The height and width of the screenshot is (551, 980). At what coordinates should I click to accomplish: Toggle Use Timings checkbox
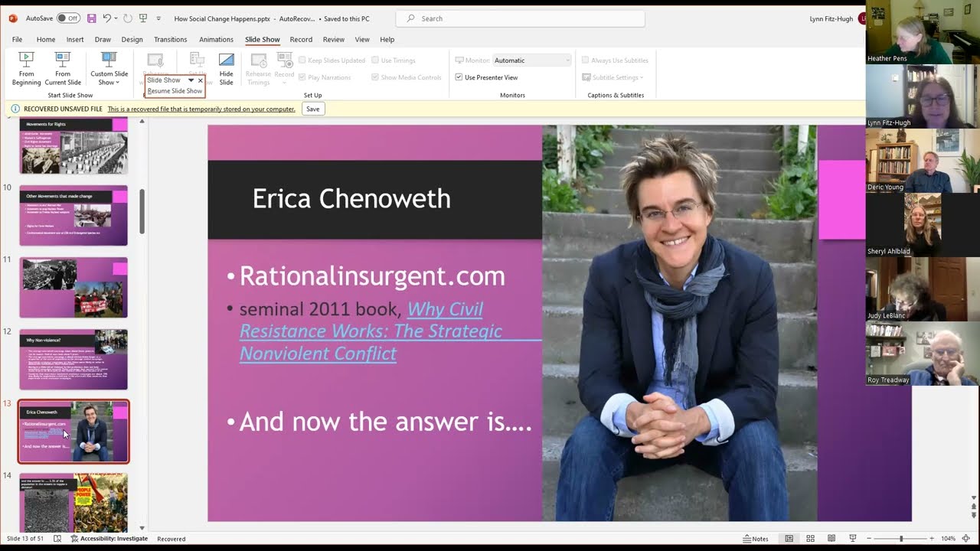tap(375, 60)
